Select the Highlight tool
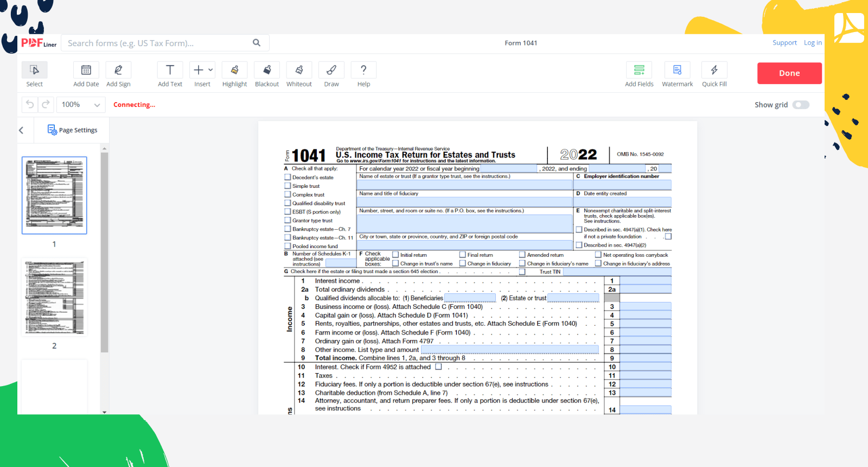This screenshot has height=467, width=868. tap(234, 71)
